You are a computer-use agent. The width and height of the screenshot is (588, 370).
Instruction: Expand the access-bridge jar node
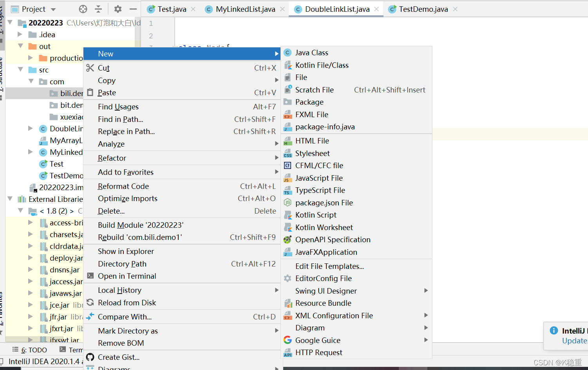click(x=31, y=223)
